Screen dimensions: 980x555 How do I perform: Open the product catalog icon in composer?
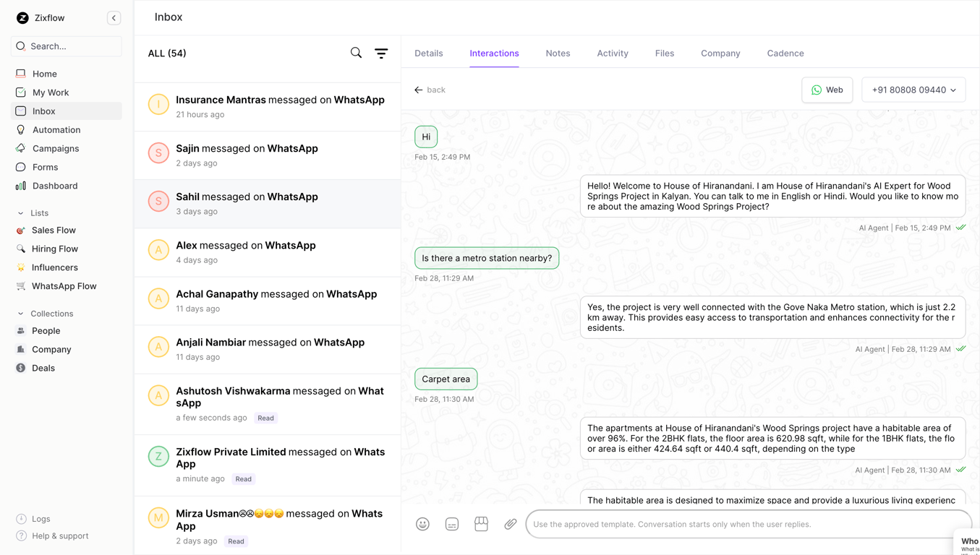pos(481,524)
